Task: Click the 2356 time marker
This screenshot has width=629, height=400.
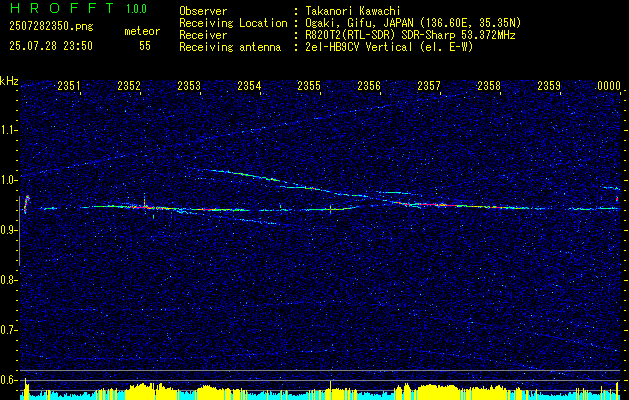Action: point(369,86)
